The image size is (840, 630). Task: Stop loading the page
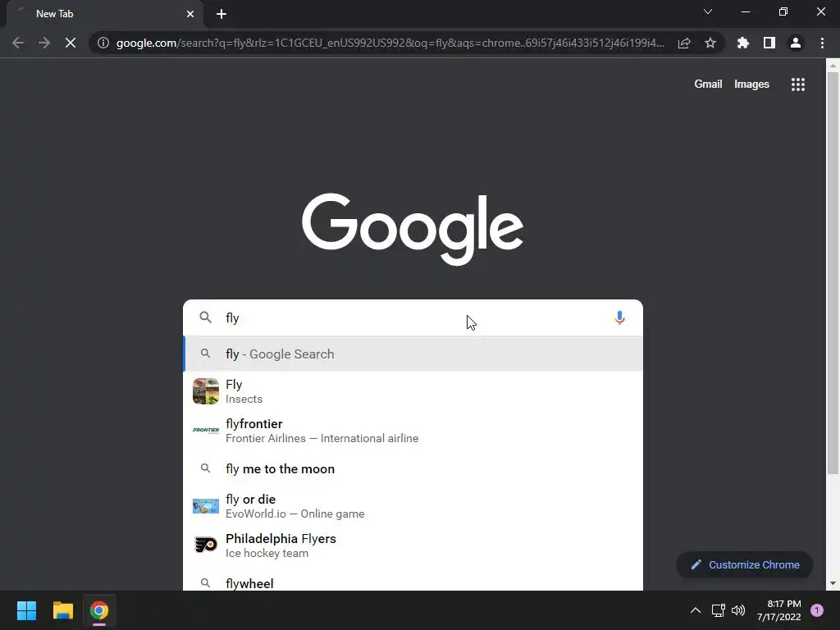pyautogui.click(x=71, y=43)
